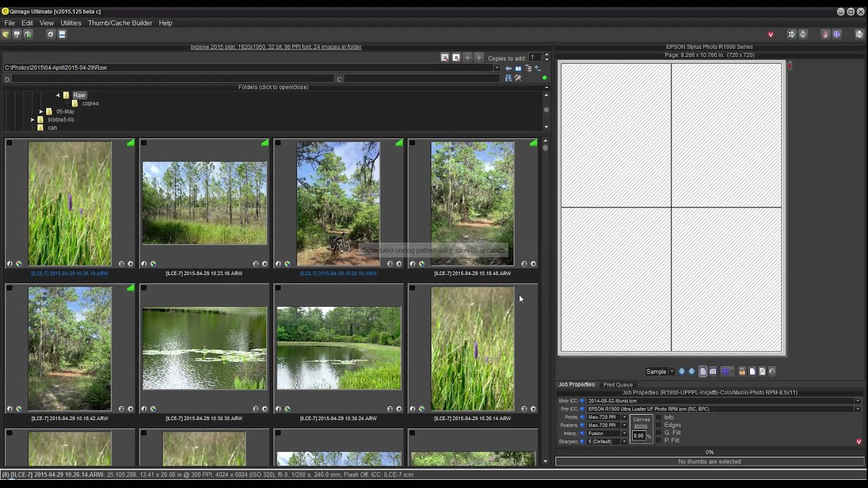Open the View menu
The height and width of the screenshot is (488, 868).
(47, 23)
